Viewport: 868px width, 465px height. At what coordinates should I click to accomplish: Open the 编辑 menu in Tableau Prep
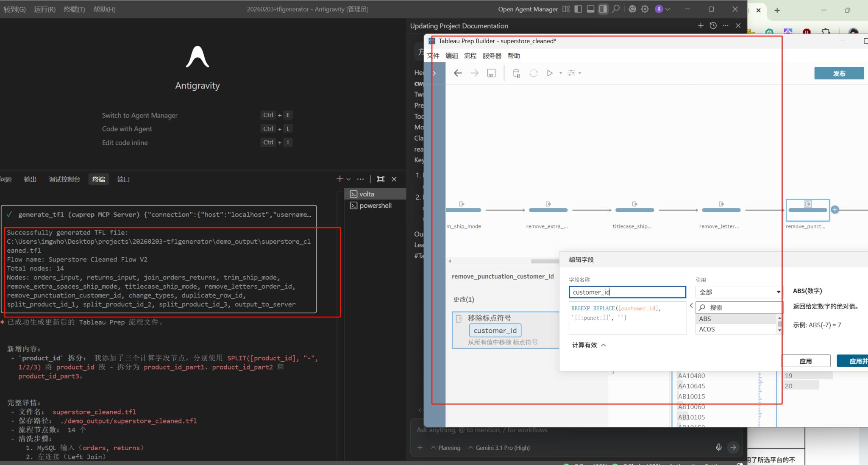452,56
